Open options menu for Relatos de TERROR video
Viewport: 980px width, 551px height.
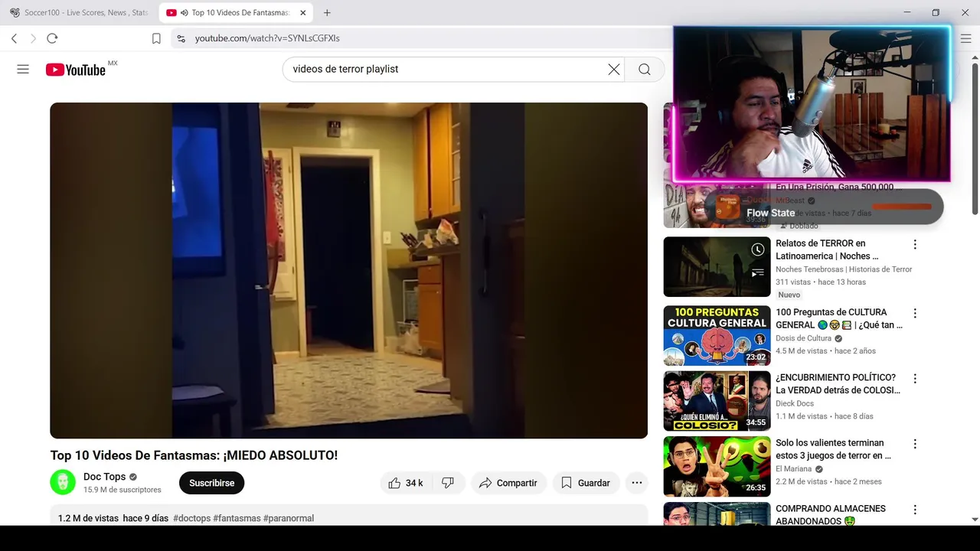pyautogui.click(x=914, y=245)
